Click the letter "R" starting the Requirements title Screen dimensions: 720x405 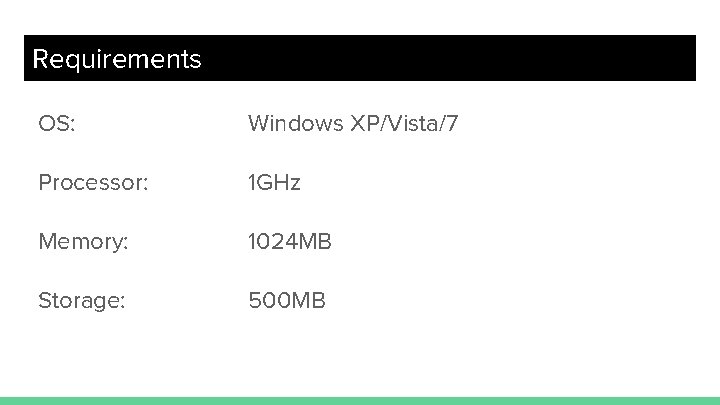pyautogui.click(x=41, y=59)
